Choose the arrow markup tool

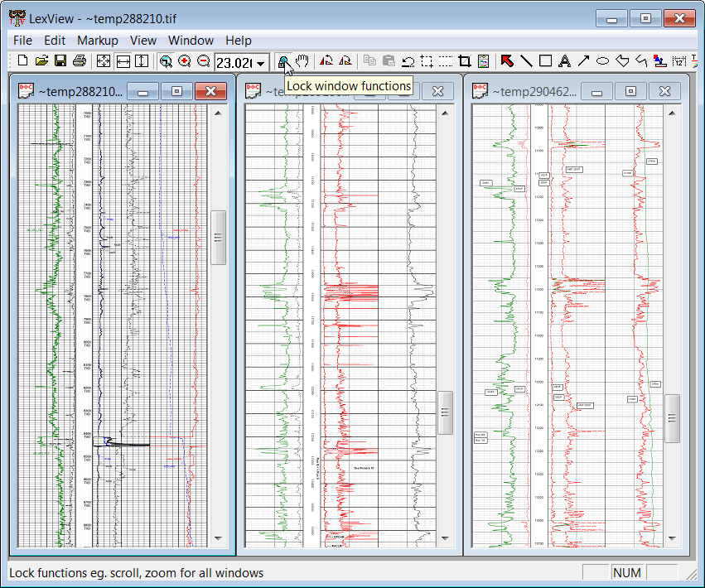pos(583,60)
